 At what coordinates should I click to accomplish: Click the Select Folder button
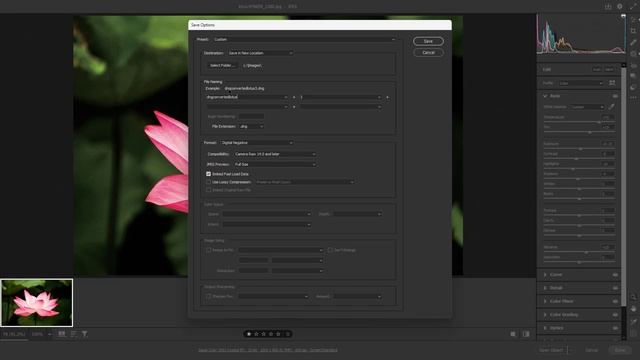(222, 65)
